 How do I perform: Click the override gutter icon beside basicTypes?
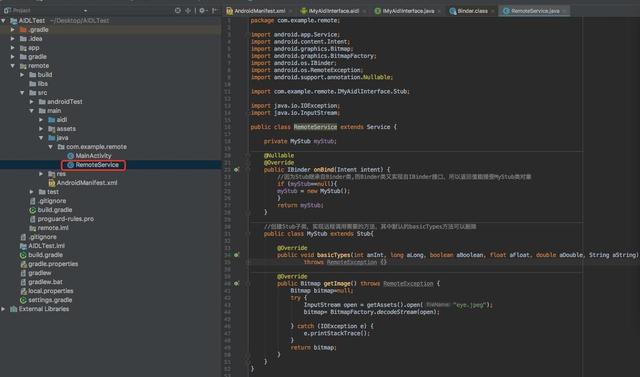236,255
